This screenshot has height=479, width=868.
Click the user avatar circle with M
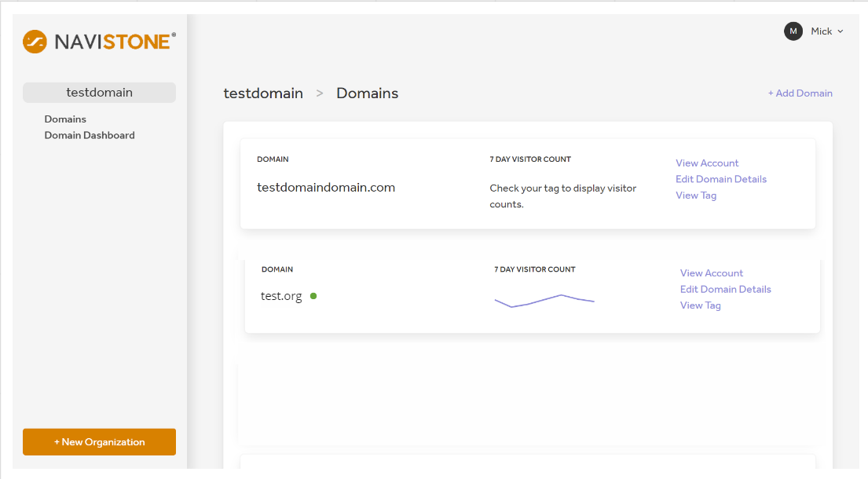click(x=793, y=31)
